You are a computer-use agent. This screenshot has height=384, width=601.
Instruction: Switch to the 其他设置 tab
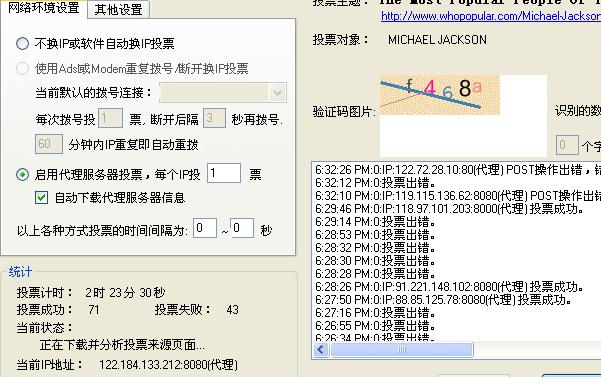coord(118,9)
